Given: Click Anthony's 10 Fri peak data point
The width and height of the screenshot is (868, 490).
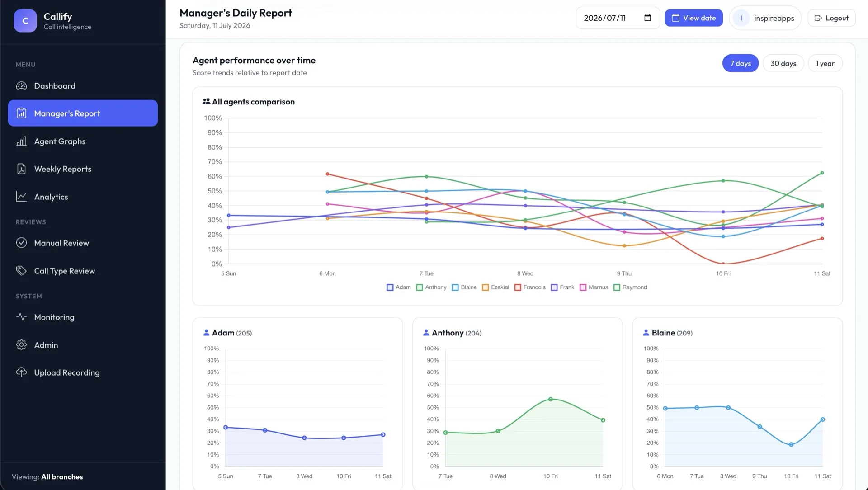Looking at the screenshot, I should 551,400.
